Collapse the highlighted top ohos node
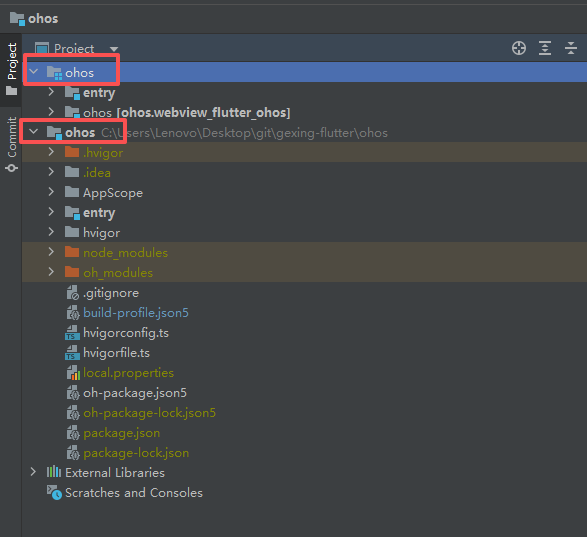This screenshot has width=587, height=537. 34,72
